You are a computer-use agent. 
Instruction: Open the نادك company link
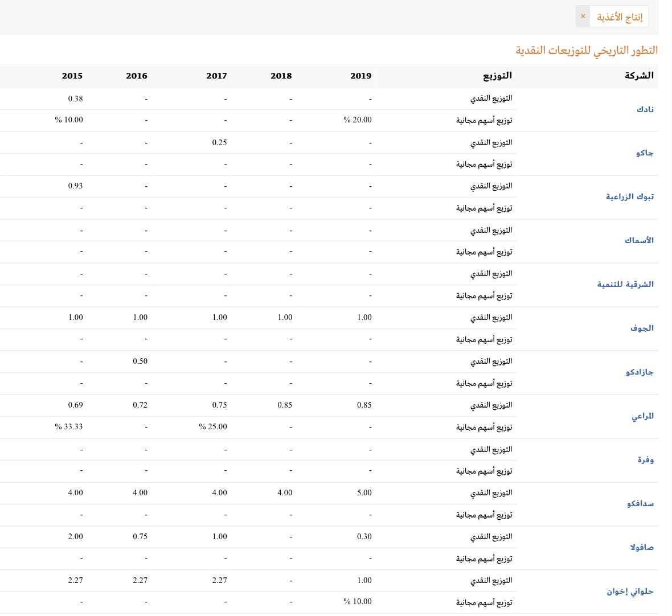(645, 109)
